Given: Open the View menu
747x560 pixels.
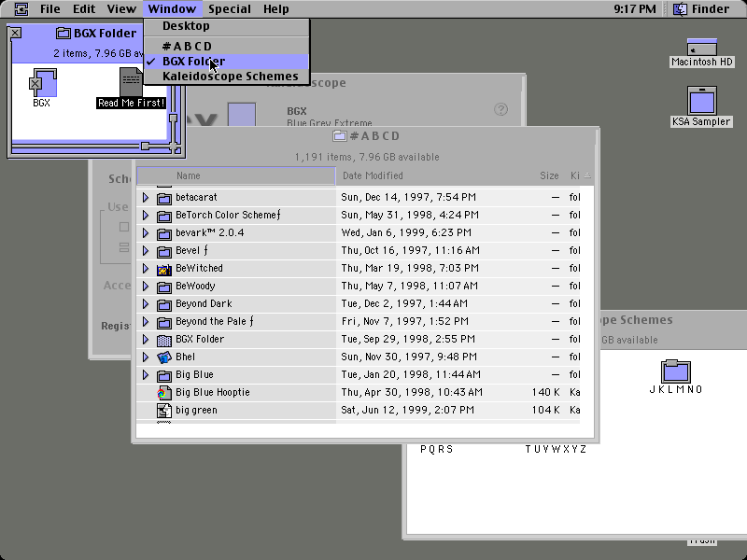Looking at the screenshot, I should click(x=121, y=9).
